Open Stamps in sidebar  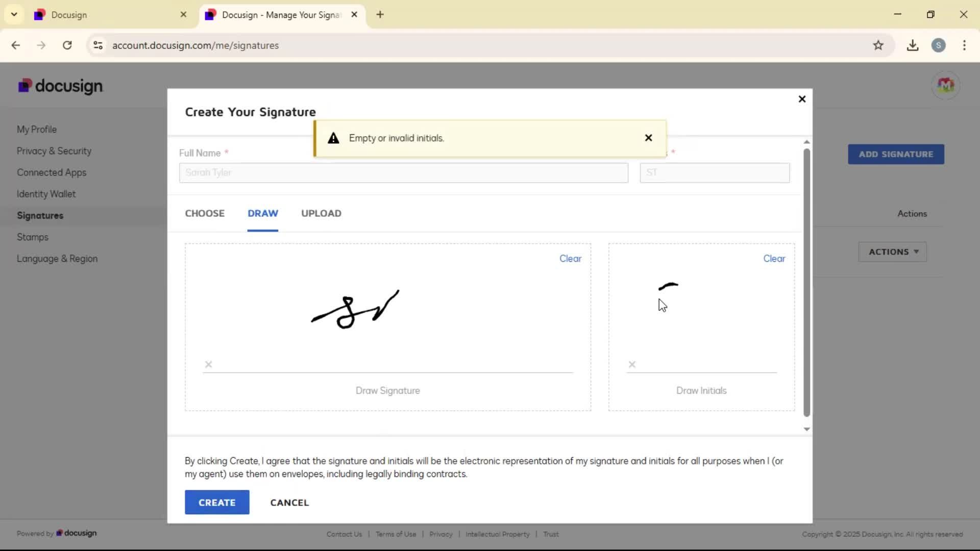[33, 237]
